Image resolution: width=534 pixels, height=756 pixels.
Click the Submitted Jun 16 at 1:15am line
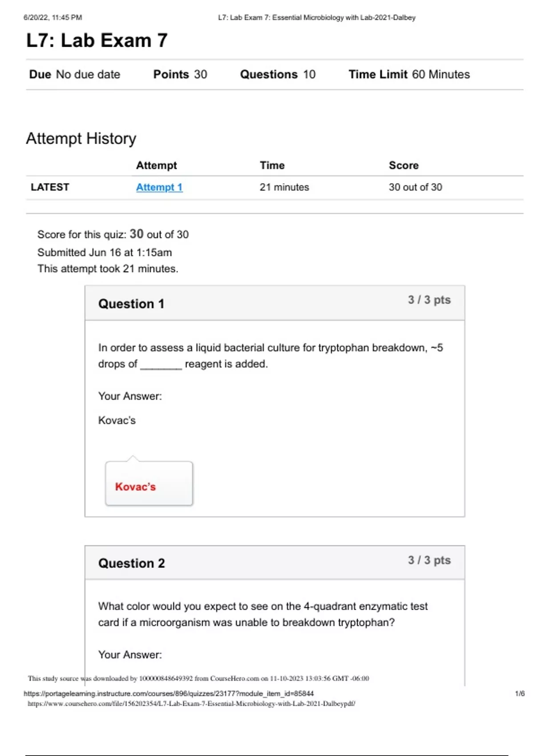tap(105, 253)
